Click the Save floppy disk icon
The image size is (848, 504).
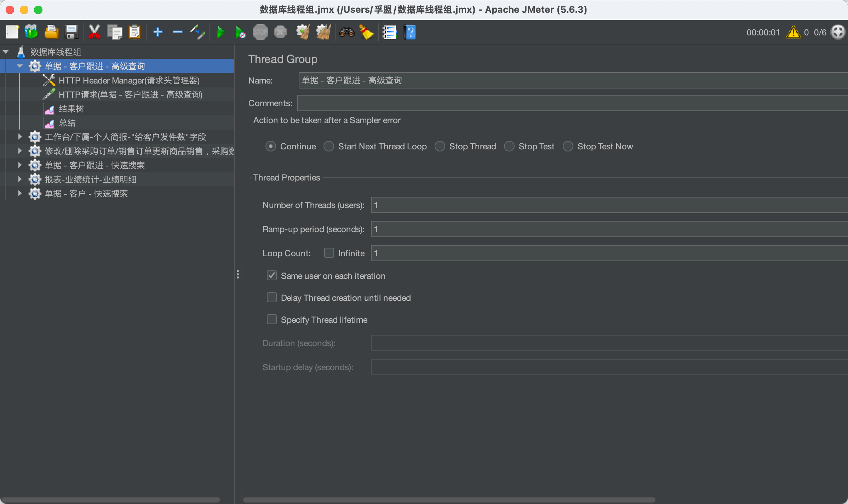coord(72,32)
